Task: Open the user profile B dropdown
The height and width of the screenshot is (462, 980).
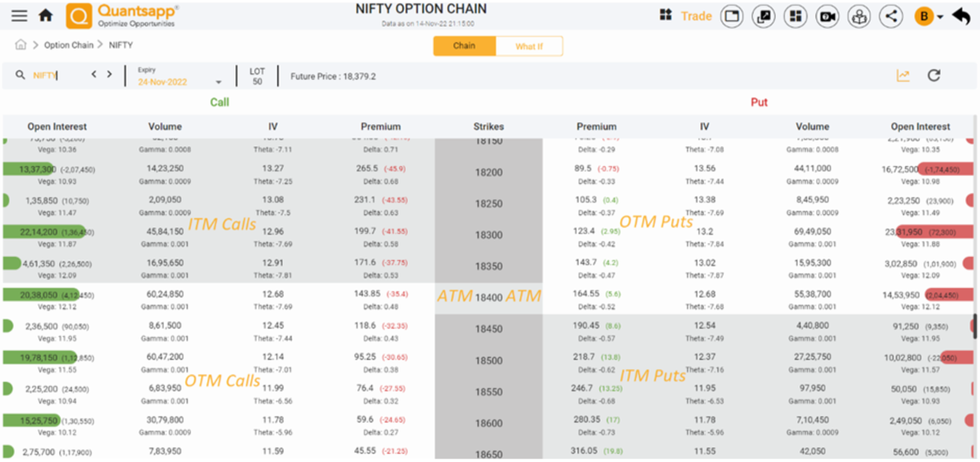Action: click(928, 17)
